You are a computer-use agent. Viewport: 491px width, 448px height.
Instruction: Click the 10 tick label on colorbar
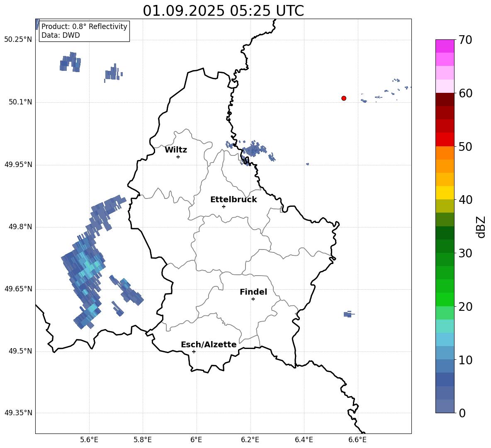point(465,360)
